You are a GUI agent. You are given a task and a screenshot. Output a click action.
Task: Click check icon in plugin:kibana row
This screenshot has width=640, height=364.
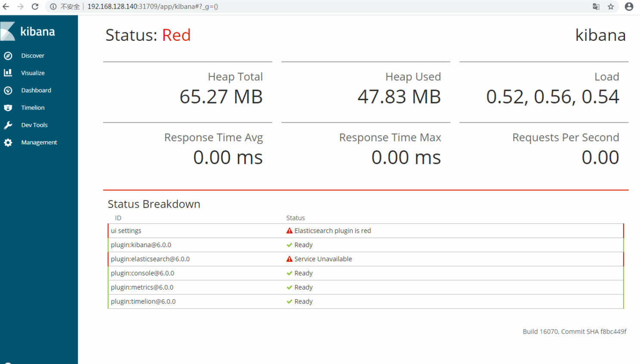tap(289, 245)
